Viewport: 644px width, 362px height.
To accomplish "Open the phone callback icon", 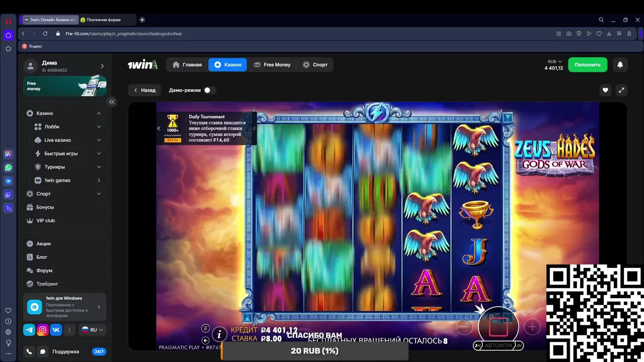I will [x=29, y=351].
